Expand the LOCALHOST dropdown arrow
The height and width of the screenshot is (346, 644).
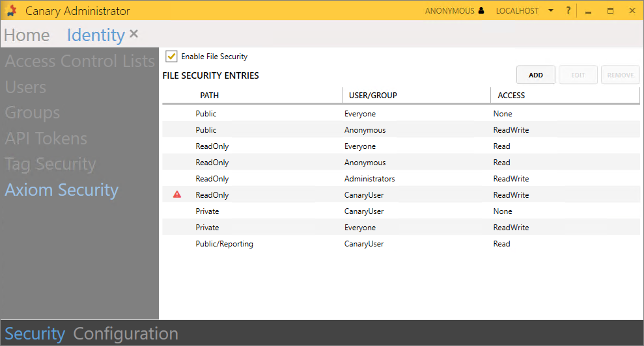(x=551, y=11)
